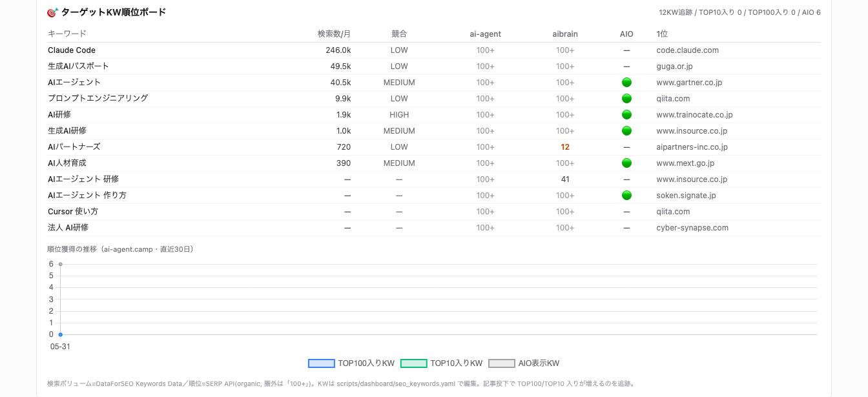Select the プロンプトエンジニアリング keyword

[98, 99]
